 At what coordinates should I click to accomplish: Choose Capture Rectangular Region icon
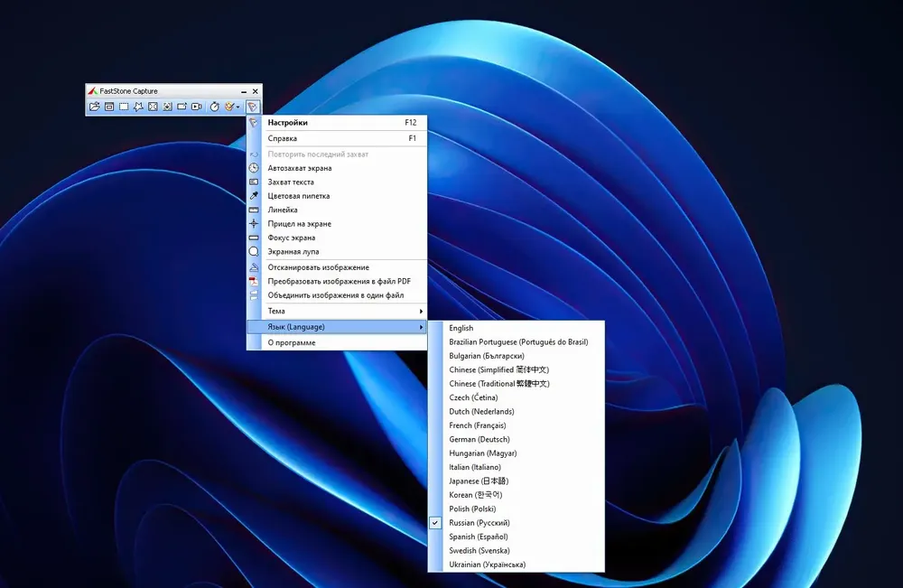click(x=124, y=107)
